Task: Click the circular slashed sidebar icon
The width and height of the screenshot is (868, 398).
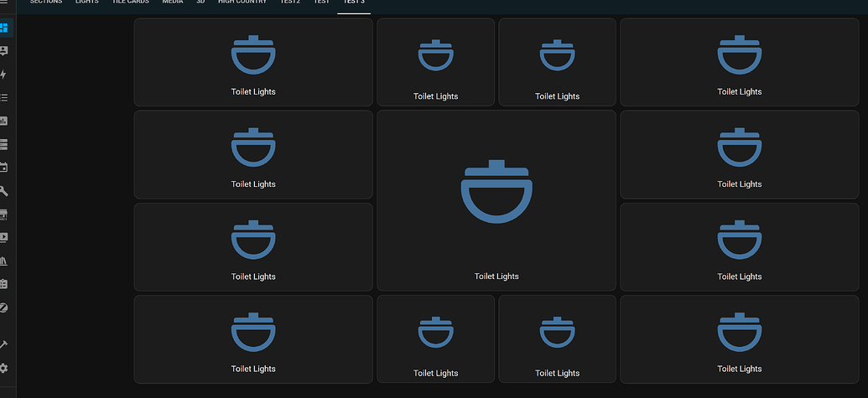Action: click(x=3, y=308)
